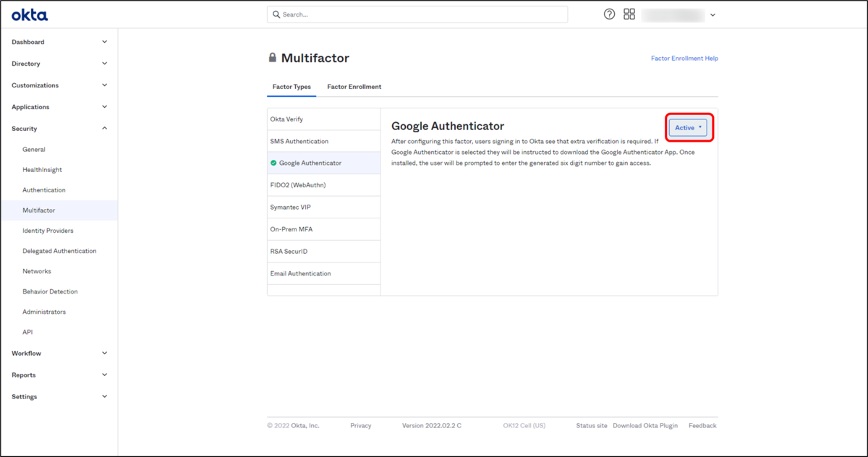Open the help question mark icon

pyautogui.click(x=610, y=14)
